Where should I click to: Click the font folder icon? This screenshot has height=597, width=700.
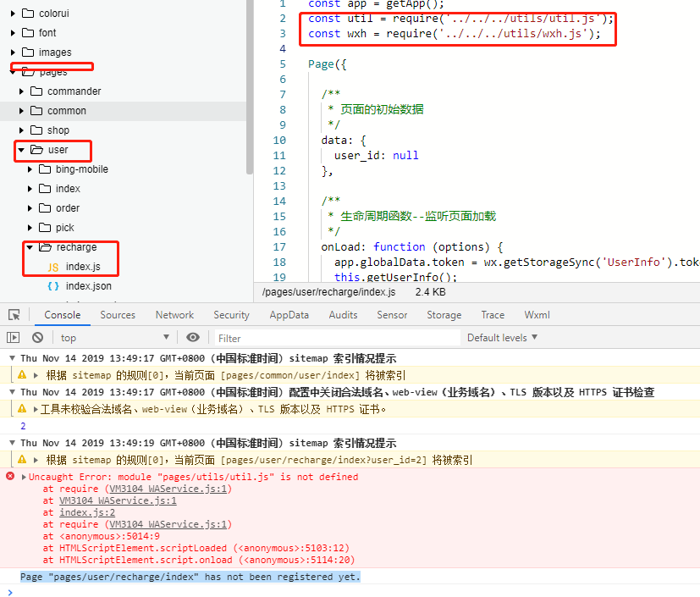(x=28, y=32)
